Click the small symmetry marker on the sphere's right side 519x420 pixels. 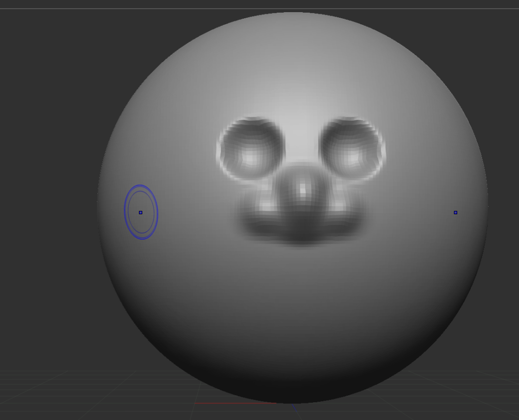(x=455, y=212)
